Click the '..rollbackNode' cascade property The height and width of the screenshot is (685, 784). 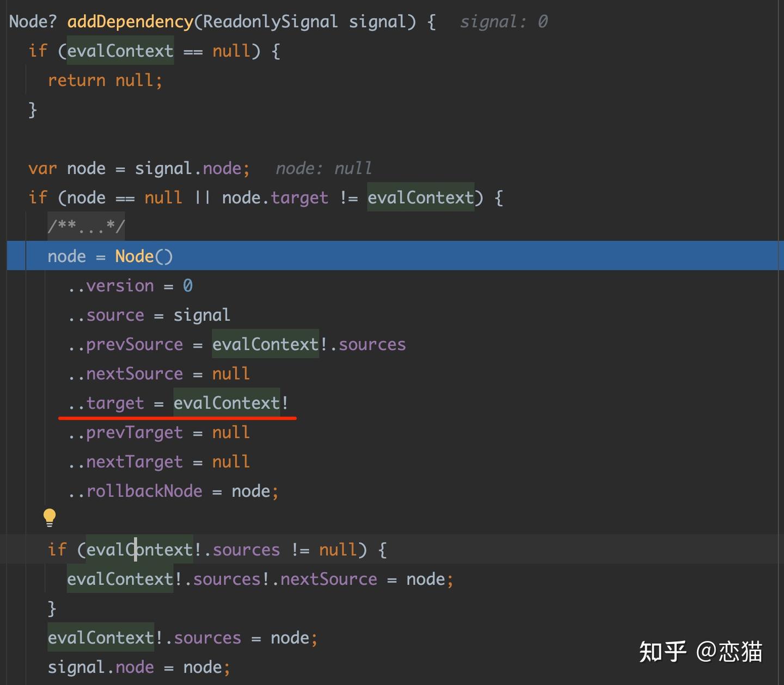(136, 492)
